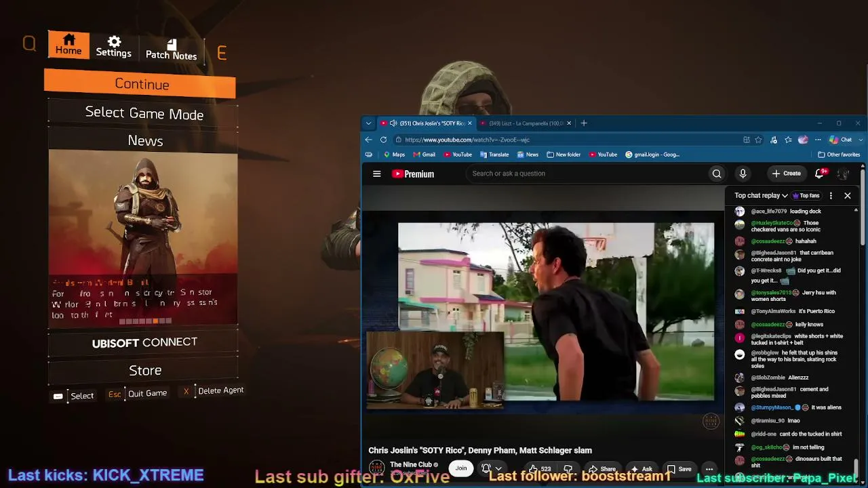Switch to the Liszt La Campanella tab
868x488 pixels.
[x=526, y=123]
